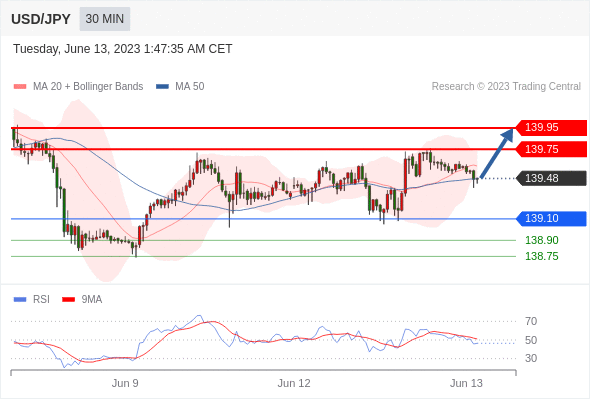Viewport: 590px width, 400px height.
Task: Click the date line 'Tuesday, June 13, 2023 1:47:35 AM CET'
Action: [123, 49]
